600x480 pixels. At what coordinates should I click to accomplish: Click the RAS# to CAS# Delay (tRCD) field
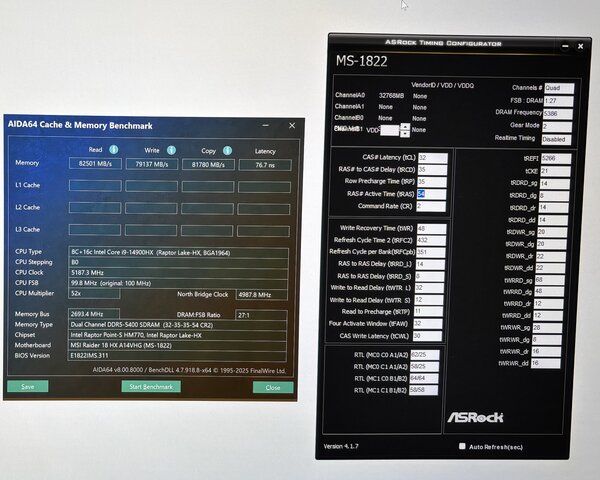point(432,170)
